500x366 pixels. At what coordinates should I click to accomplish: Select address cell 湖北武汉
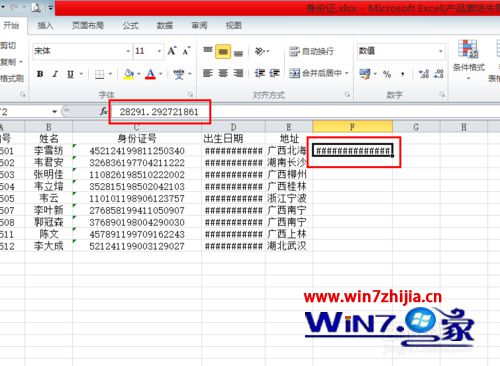287,246
